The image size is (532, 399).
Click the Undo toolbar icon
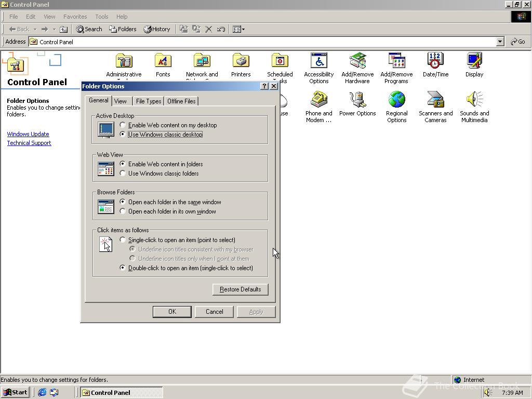pyautogui.click(x=221, y=29)
